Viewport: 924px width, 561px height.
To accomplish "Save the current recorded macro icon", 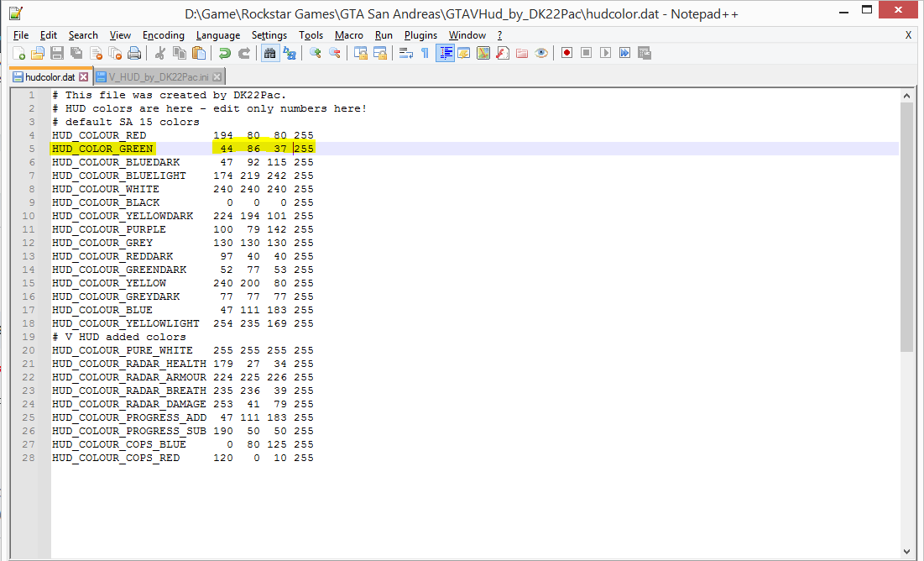I will [644, 53].
